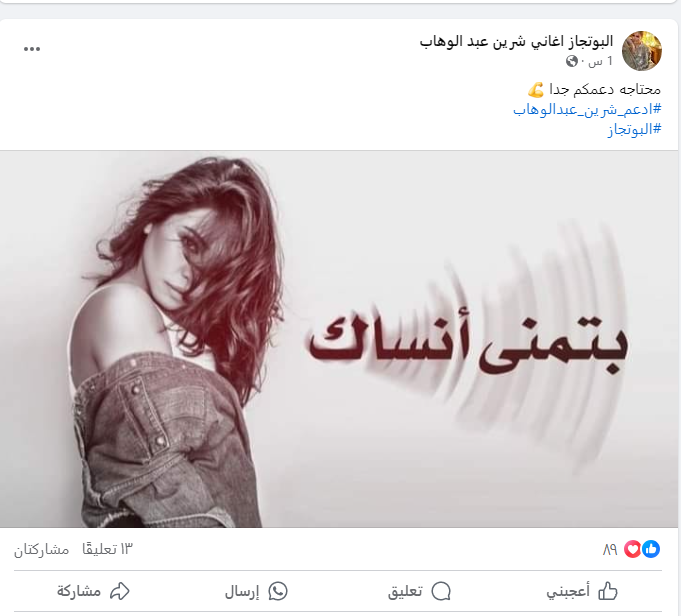681x616 pixels.
Task: Click the globe public privacy icon
Action: [x=572, y=61]
